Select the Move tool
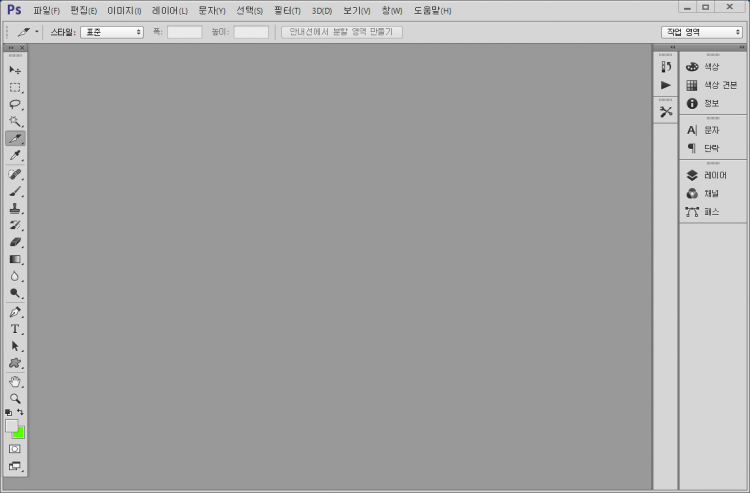This screenshot has width=750, height=493. (x=15, y=70)
